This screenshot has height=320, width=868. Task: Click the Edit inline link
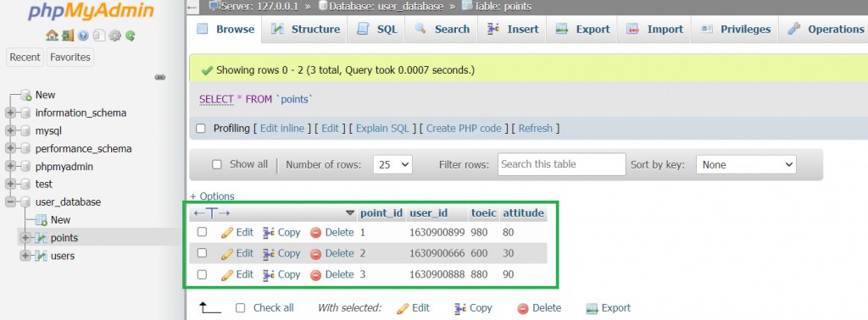[x=282, y=128]
